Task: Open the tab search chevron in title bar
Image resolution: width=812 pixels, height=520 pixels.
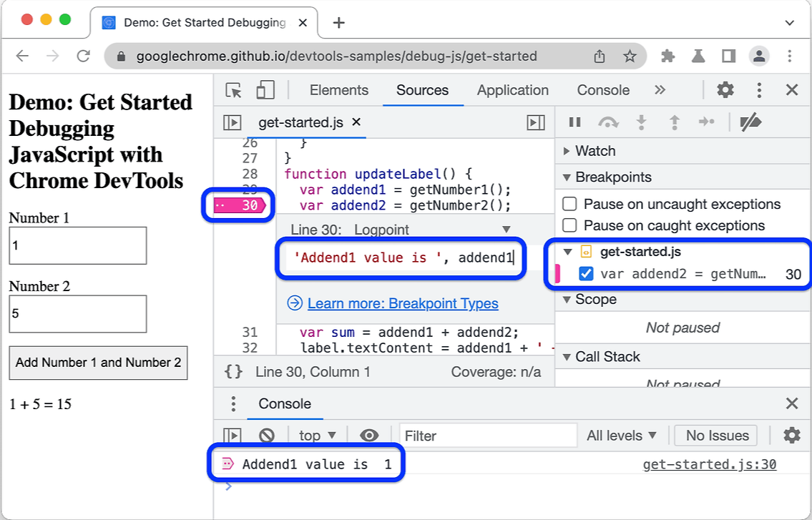Action: pyautogui.click(x=789, y=23)
